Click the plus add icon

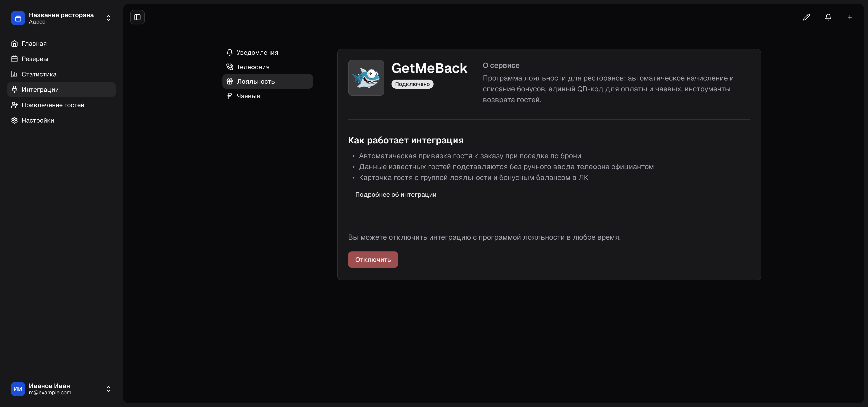(850, 17)
